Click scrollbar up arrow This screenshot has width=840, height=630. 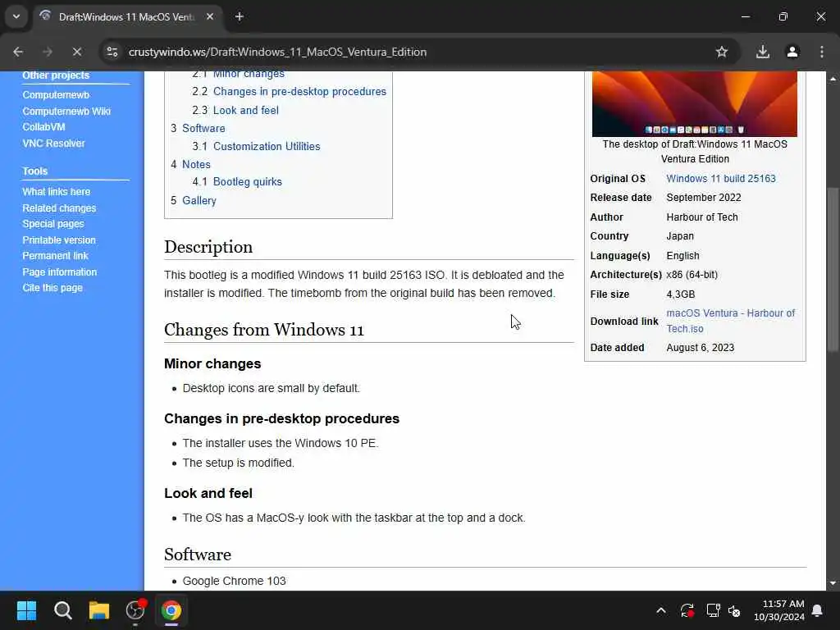(832, 79)
